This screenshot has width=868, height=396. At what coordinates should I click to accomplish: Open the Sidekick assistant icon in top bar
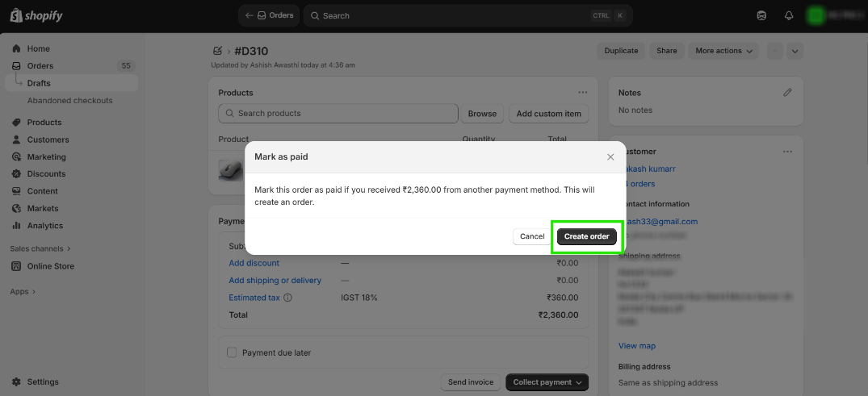(761, 15)
